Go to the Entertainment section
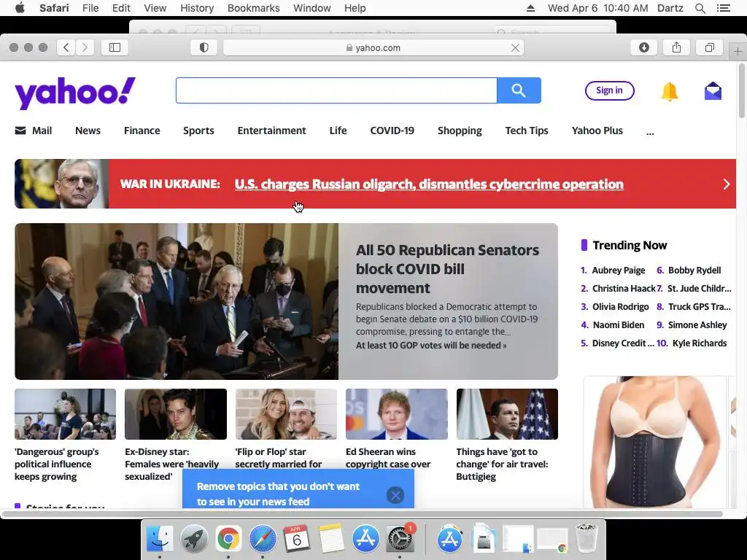Image resolution: width=747 pixels, height=560 pixels. (271, 131)
